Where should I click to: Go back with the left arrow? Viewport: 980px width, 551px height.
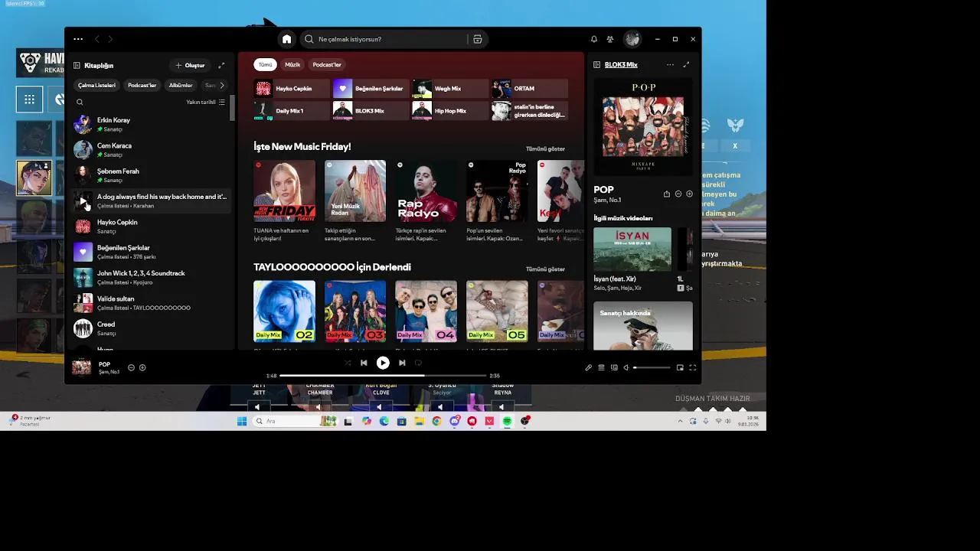[x=96, y=39]
